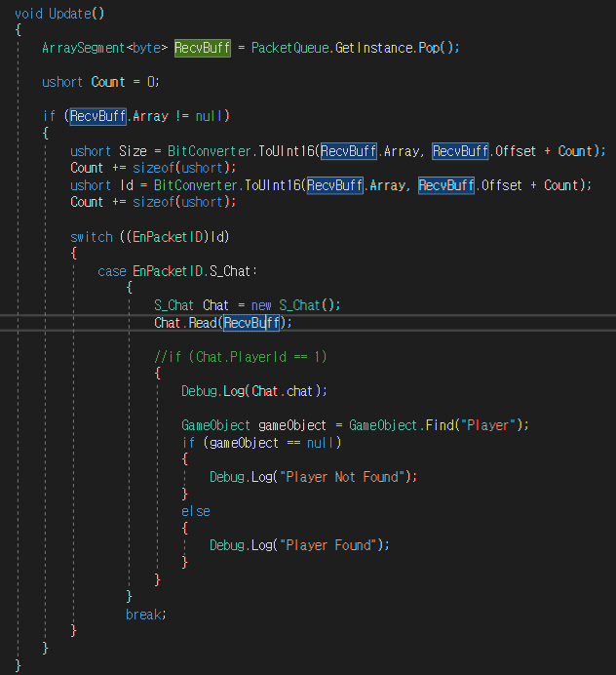This screenshot has width=616, height=675.
Task: Select the green-highlighted RecvBuff variable declaration
Action: (x=202, y=48)
